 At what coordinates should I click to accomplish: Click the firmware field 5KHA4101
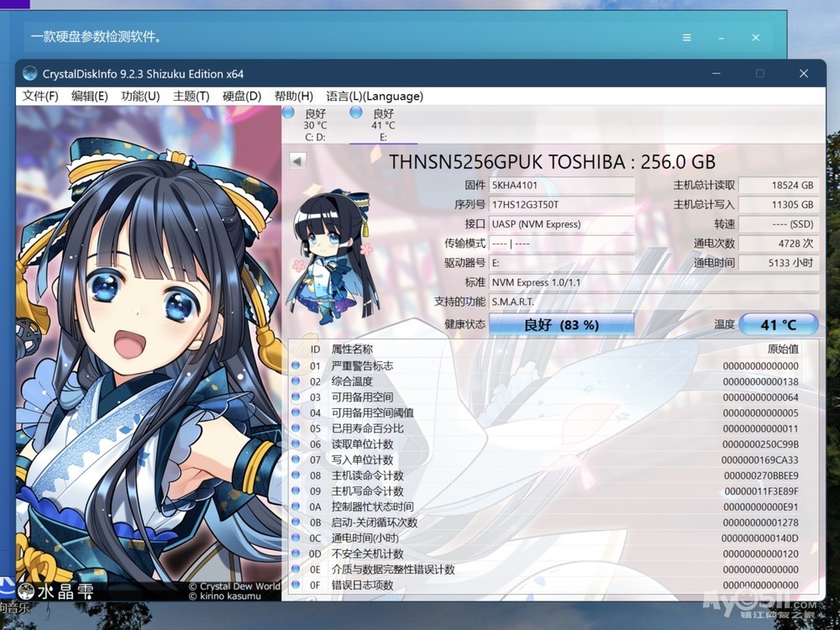point(561,185)
